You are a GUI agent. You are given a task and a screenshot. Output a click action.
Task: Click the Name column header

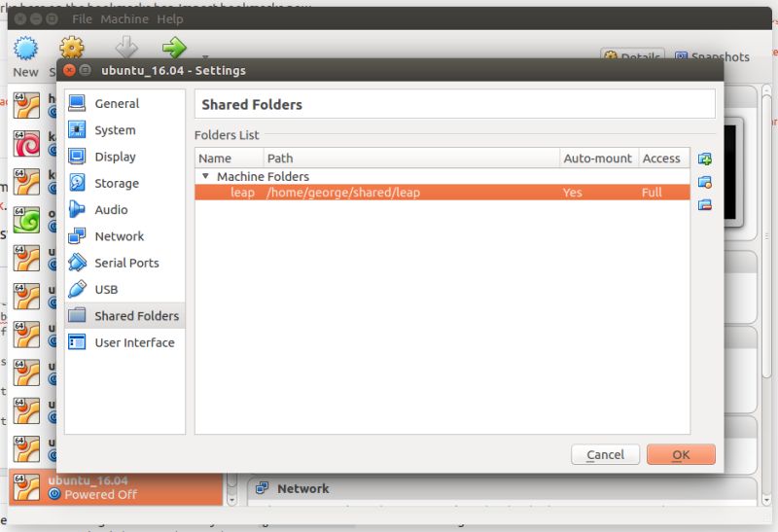point(230,159)
